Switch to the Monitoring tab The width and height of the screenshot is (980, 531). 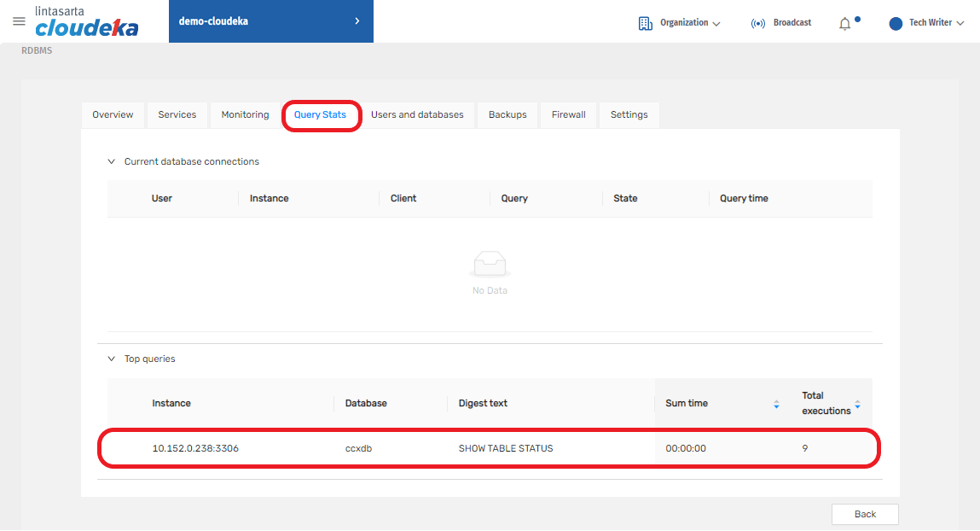[245, 114]
